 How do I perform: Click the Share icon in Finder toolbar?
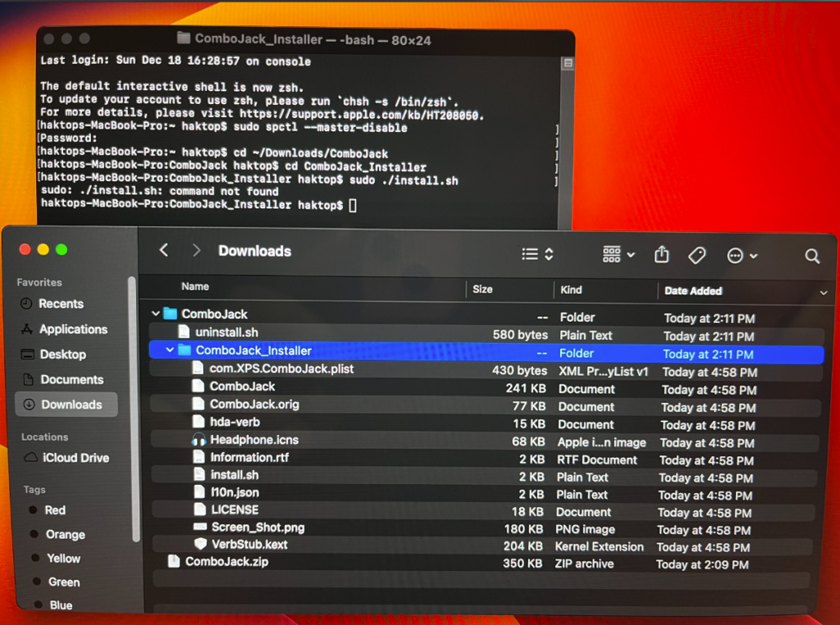coord(662,255)
